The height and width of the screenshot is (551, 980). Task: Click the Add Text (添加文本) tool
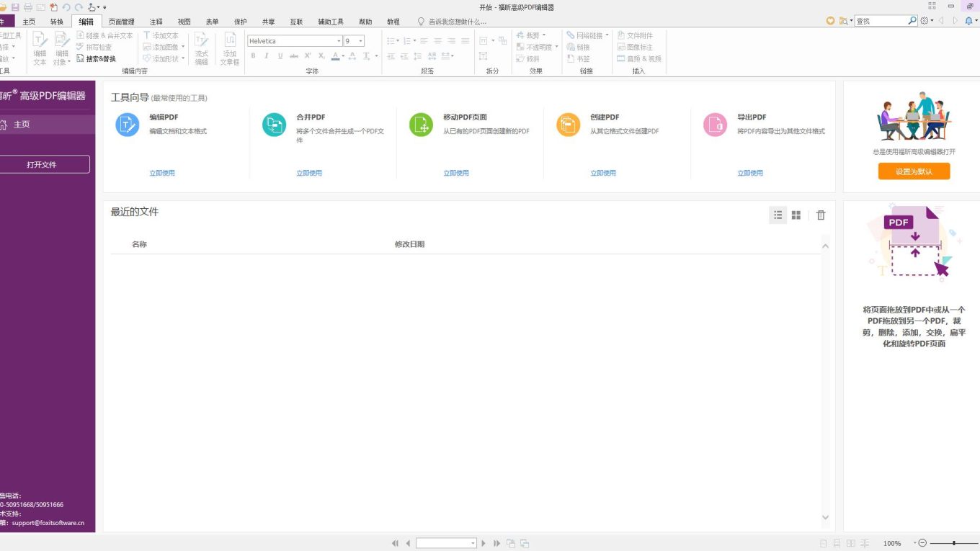(160, 35)
